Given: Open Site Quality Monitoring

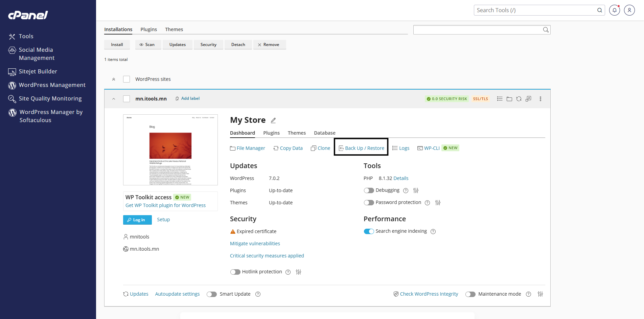Looking at the screenshot, I should coord(45,98).
